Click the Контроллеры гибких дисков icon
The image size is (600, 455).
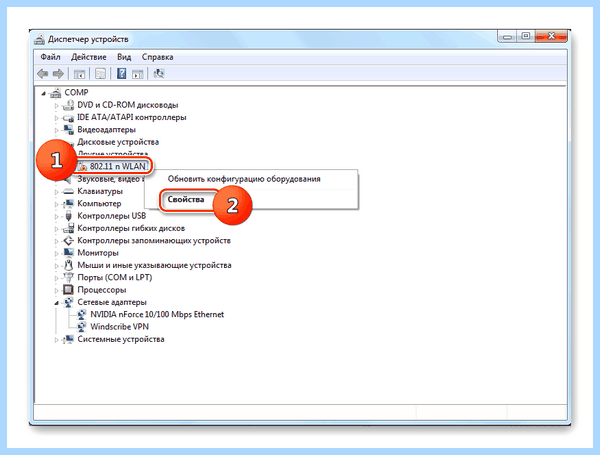[x=68, y=228]
